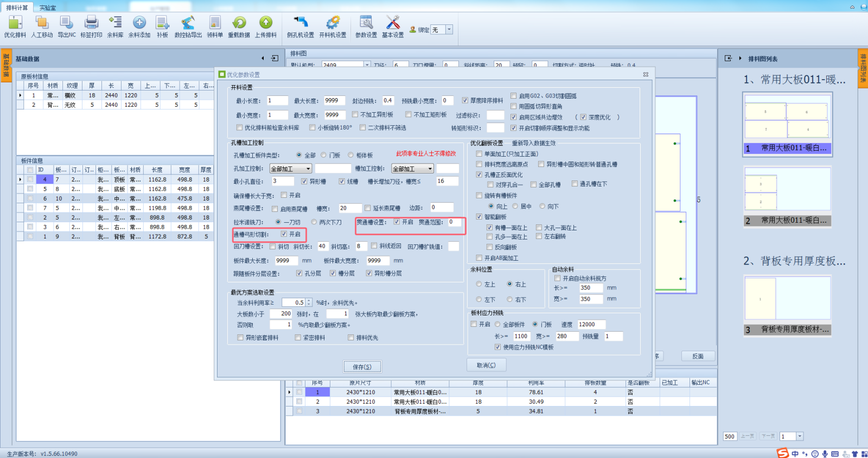Enable 不加工异形板 checkbox
Image resolution: width=868 pixels, height=458 pixels.
click(x=355, y=114)
